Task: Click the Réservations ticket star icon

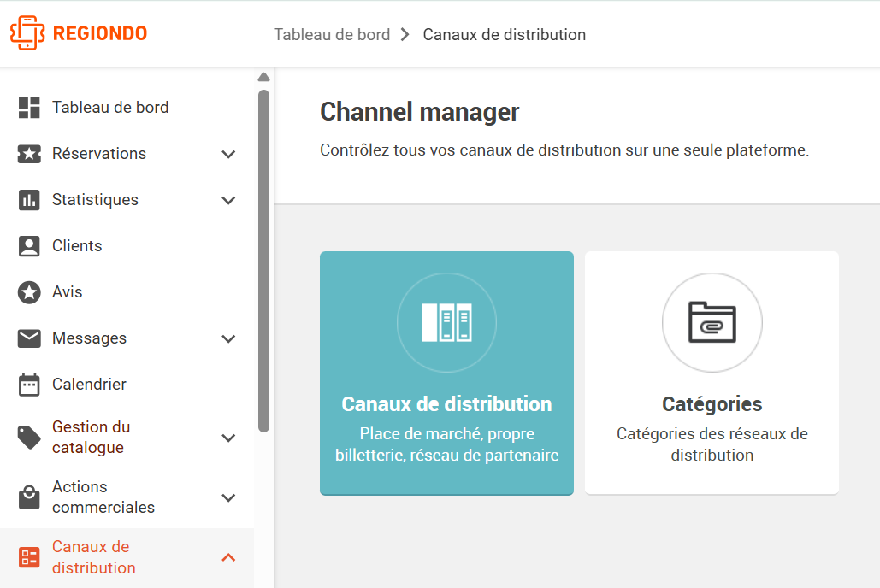Action: (29, 154)
